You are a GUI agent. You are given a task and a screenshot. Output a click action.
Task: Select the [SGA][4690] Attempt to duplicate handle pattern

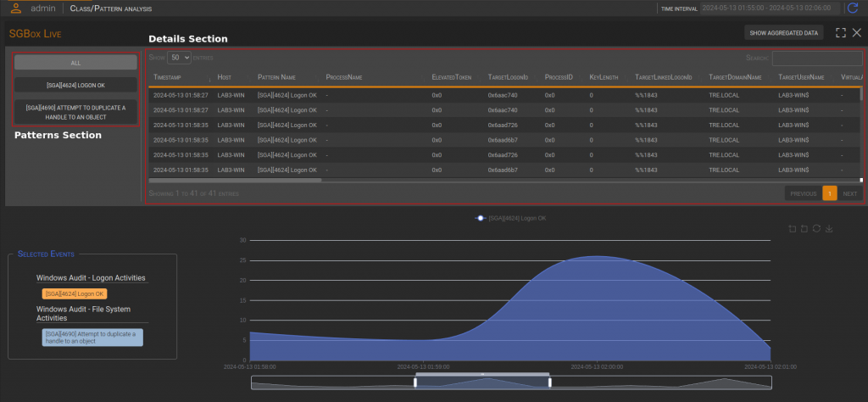pos(75,112)
